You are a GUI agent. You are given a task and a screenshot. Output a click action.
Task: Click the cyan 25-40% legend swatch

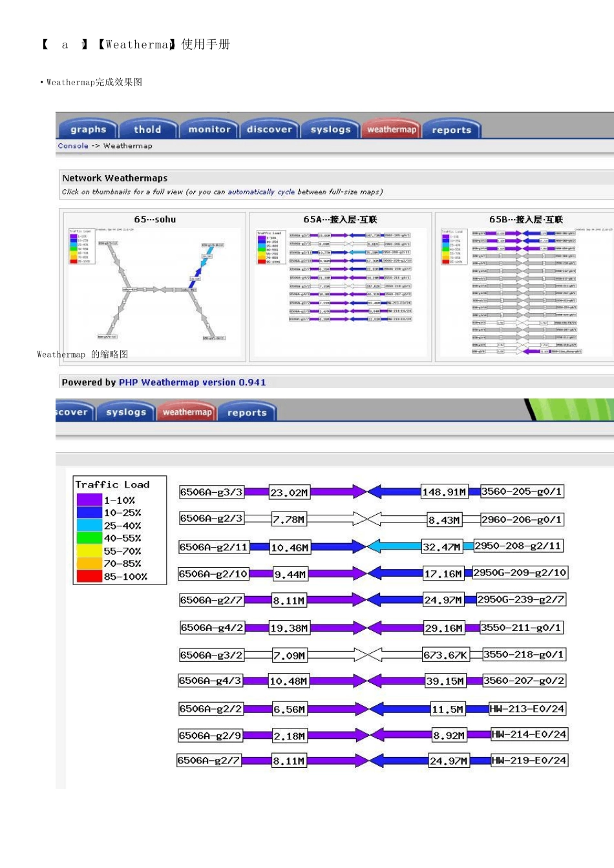click(89, 525)
